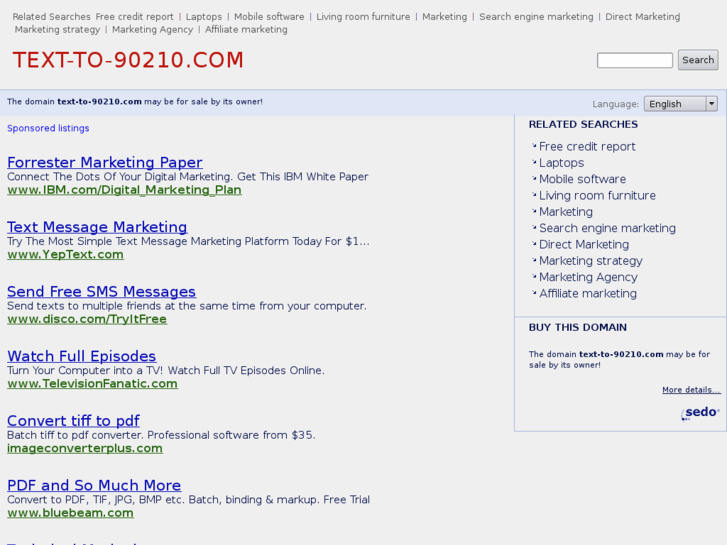The image size is (727, 545).
Task: Open the TEXT-TO-90210.COM title link
Action: [128, 60]
